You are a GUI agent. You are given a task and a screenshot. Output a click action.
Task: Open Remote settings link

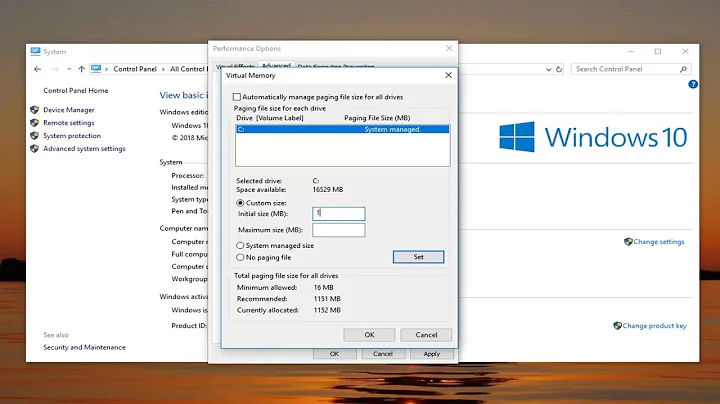pyautogui.click(x=69, y=123)
